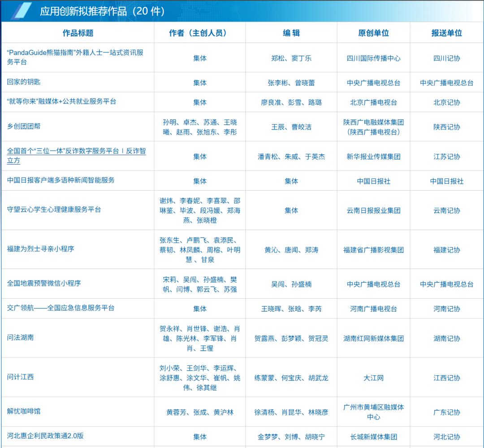Image resolution: width=484 pixels, height=448 pixels.
Task: Click 全国地震预警微信小程序 title
Action: click(x=44, y=283)
